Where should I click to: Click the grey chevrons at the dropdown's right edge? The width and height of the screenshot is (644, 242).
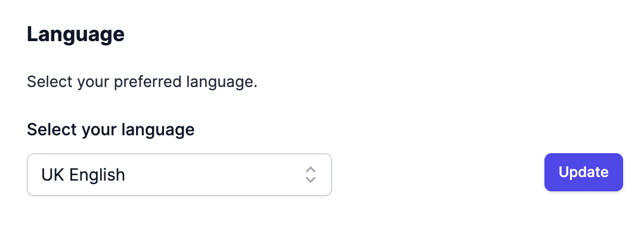(x=310, y=175)
